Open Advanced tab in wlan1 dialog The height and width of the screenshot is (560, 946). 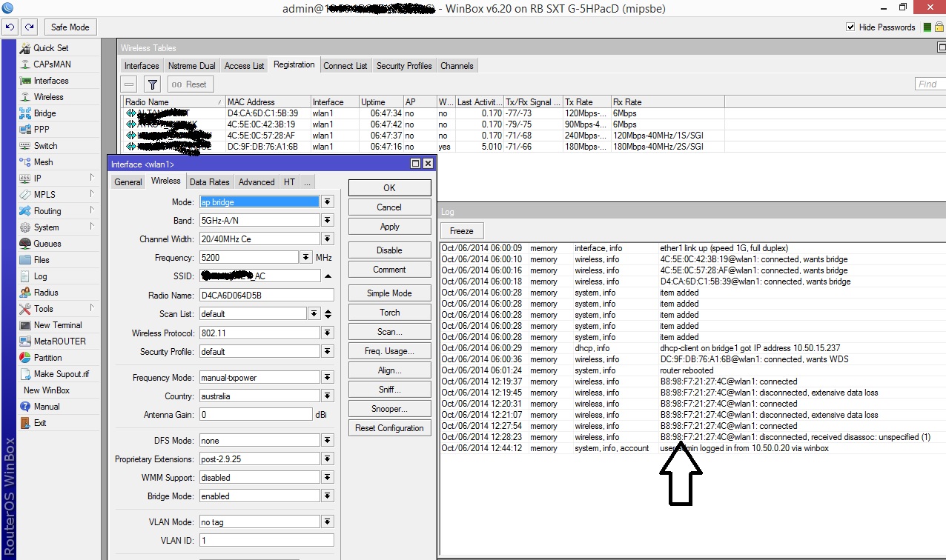pos(257,182)
